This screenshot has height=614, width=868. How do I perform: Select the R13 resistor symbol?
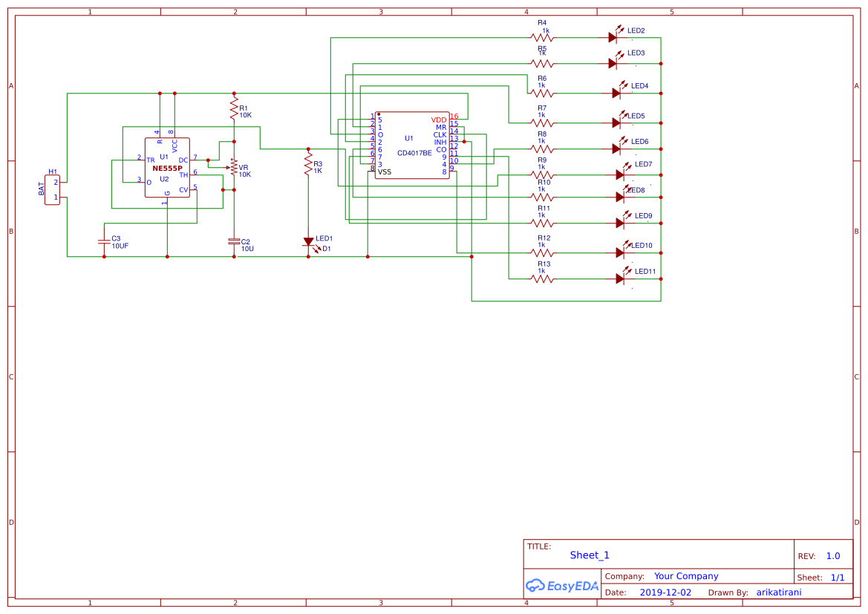tap(542, 279)
